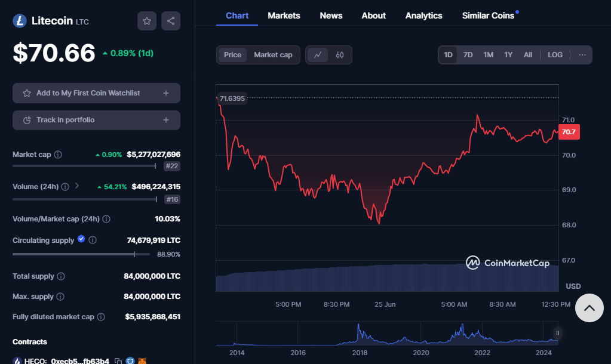Click the $5,277,027,696 market cap value
Screen dimensions: 611x364
[153, 155]
